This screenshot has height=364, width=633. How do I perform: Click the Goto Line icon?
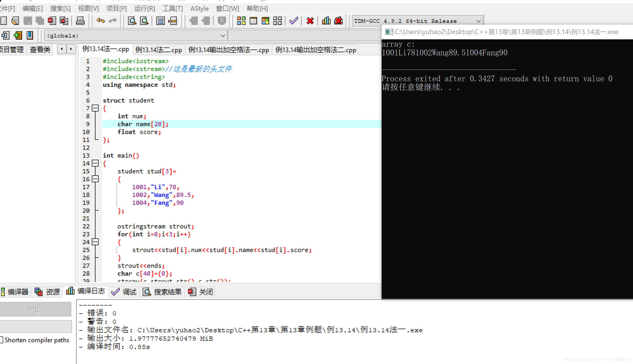pos(173,21)
